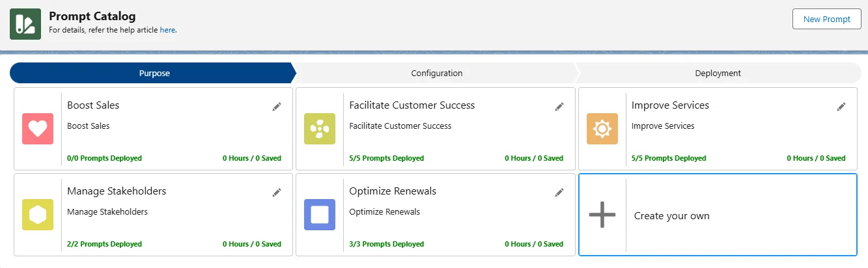This screenshot has height=268, width=868.
Task: Click the plus icon to create your own
Action: [602, 215]
